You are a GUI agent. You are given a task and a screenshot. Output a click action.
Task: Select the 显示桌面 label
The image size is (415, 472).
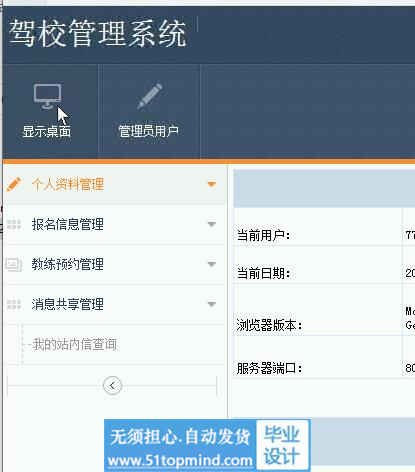pos(47,131)
